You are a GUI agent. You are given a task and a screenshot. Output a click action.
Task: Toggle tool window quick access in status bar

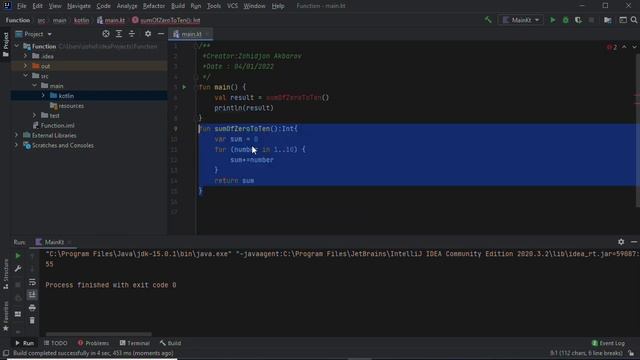pyautogui.click(x=6, y=353)
